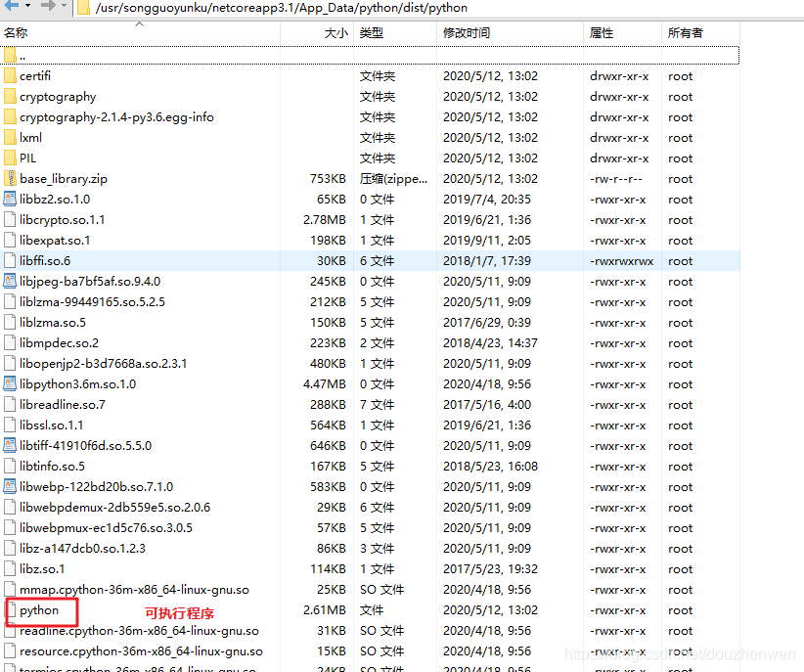Click 2.78MB size of libcrypto.so.1.1
This screenshot has width=804, height=672.
[x=325, y=219]
